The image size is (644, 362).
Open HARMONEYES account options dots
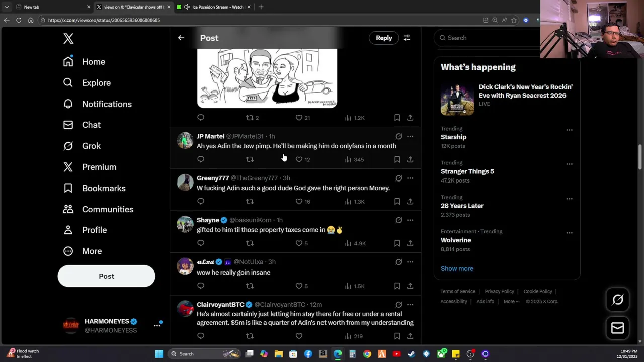(157, 326)
